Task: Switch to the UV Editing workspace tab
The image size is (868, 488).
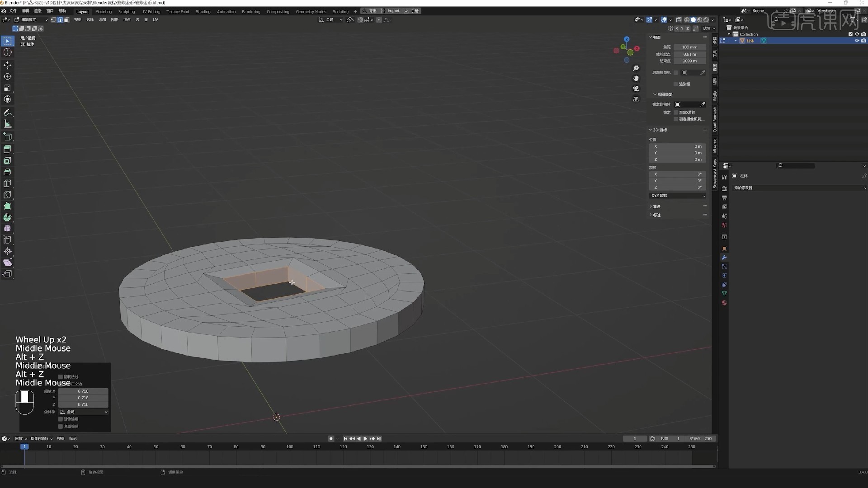Action: click(151, 11)
